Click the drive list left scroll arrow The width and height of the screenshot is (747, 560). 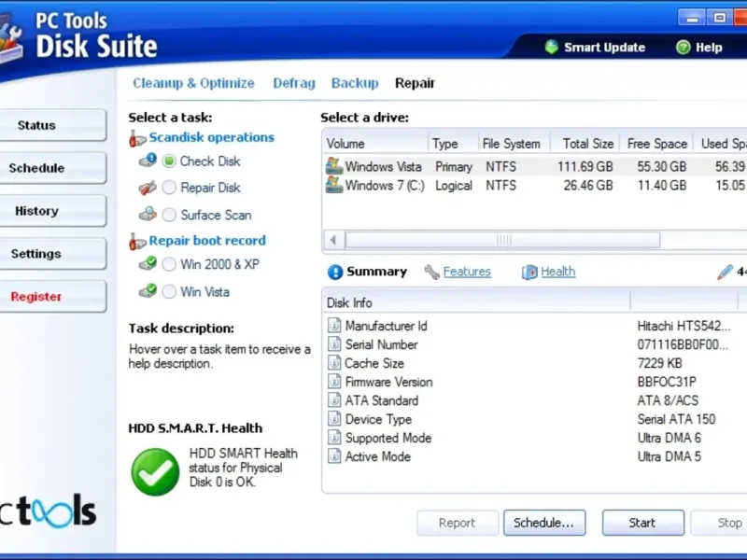point(333,240)
